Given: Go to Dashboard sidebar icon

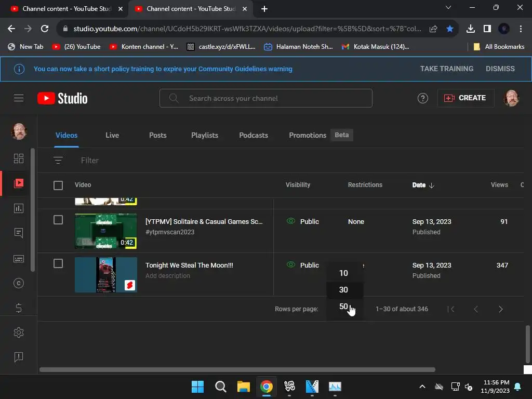Looking at the screenshot, I should point(19,158).
